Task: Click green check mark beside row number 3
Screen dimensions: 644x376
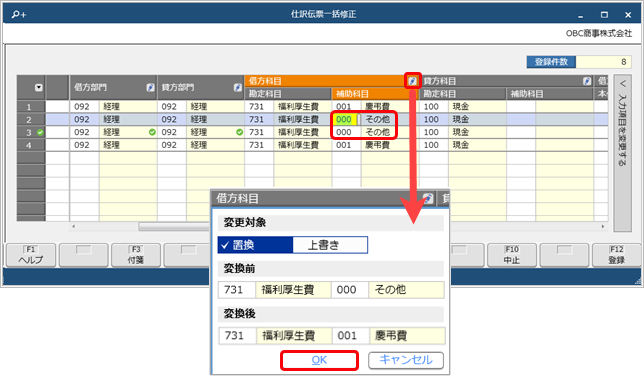Action: 40,132
